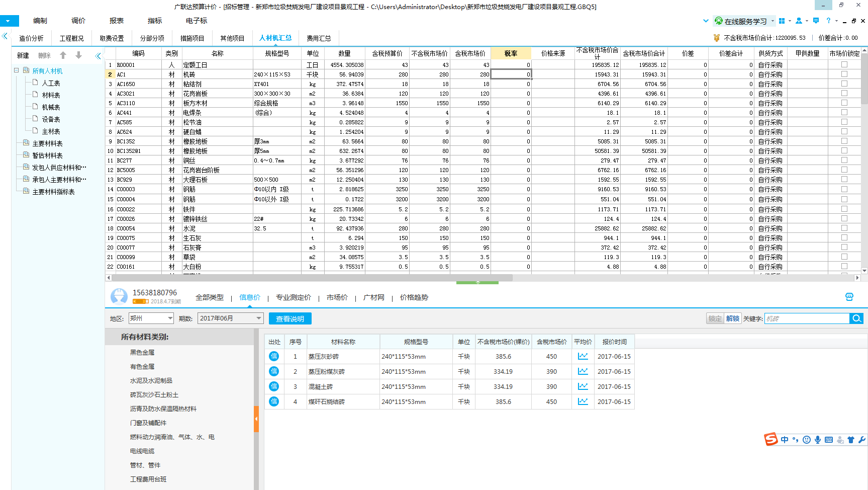Open the help dropdown arrow
Image resolution: width=868 pixels, height=490 pixels.
836,21
